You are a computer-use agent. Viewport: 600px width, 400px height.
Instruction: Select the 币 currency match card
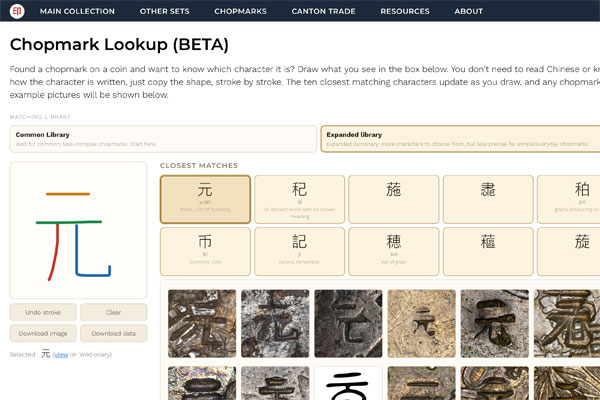(205, 251)
